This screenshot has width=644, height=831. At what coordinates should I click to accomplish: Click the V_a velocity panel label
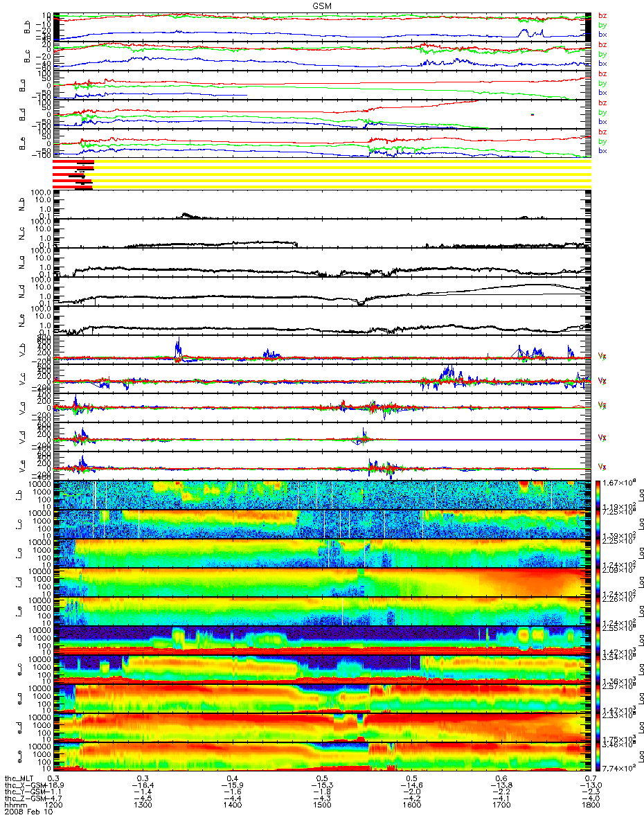[23, 409]
